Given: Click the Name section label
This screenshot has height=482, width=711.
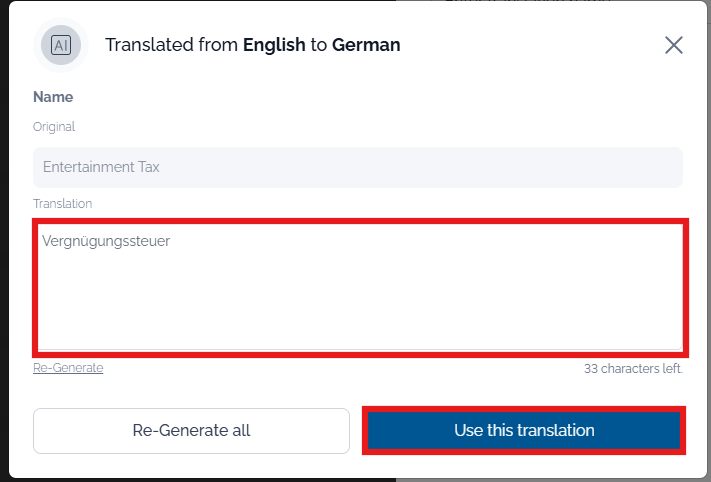Looking at the screenshot, I should coord(53,97).
